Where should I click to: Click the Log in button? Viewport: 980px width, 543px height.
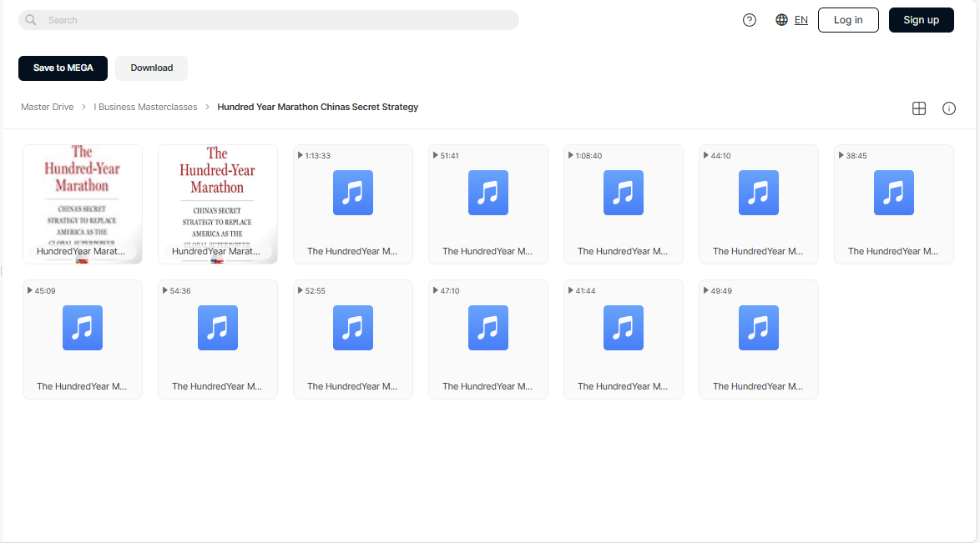pos(848,20)
